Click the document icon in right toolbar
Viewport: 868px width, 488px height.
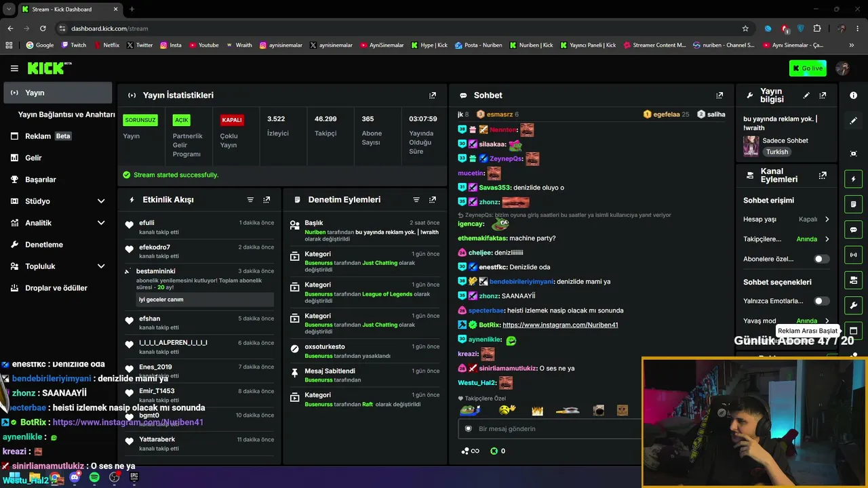click(x=853, y=204)
